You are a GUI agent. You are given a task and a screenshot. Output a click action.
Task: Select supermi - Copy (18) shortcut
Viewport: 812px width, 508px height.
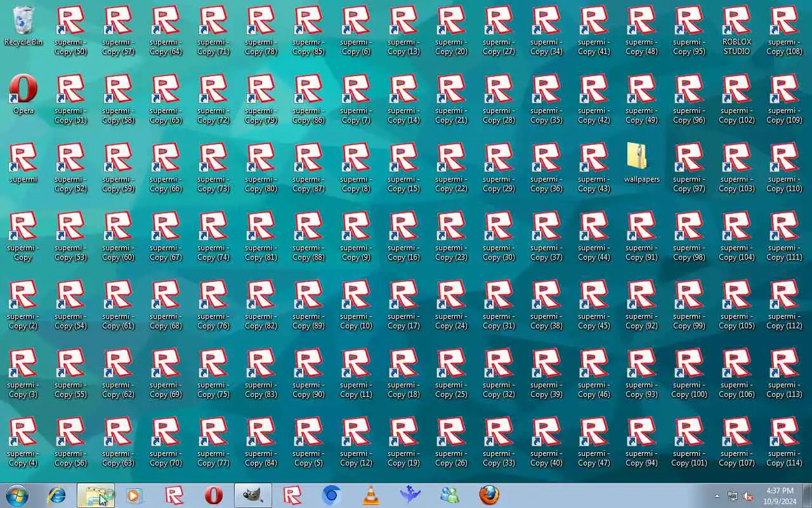point(404,373)
